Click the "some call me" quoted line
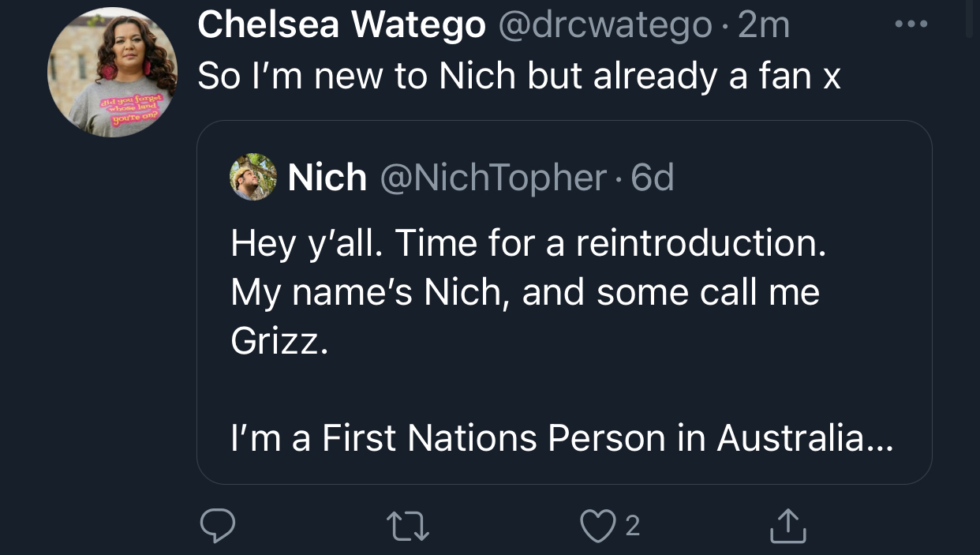 (708, 292)
